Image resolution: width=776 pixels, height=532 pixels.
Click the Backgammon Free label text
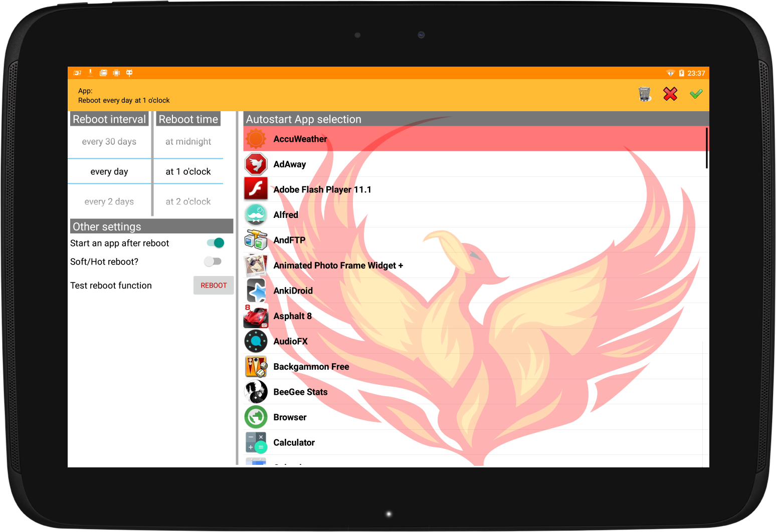[311, 367]
